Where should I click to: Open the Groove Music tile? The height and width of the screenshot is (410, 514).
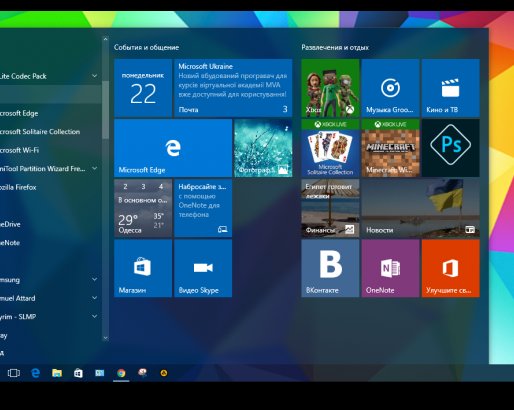click(x=390, y=88)
